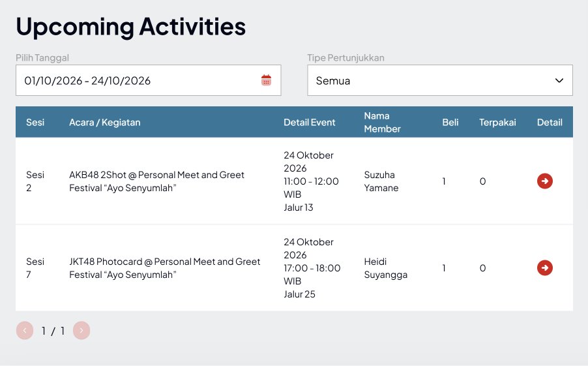Select the Upcoming Activities heading
This screenshot has width=588, height=366.
[x=131, y=27]
